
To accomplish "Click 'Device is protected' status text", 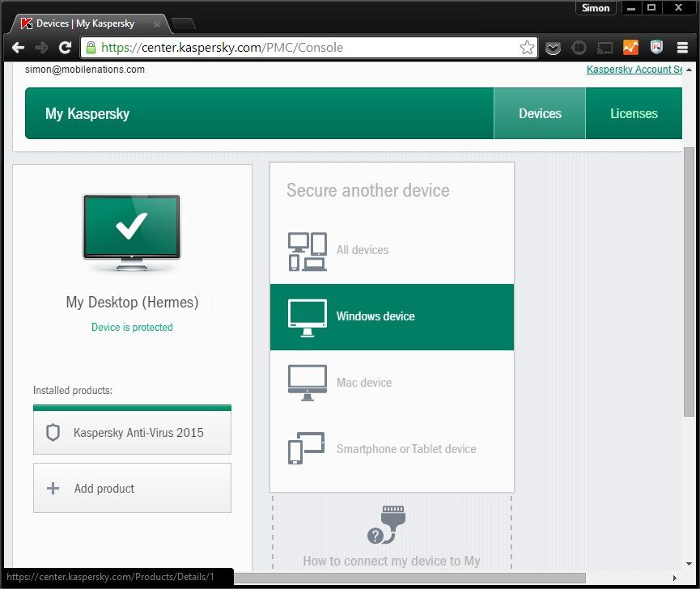I will 132,327.
